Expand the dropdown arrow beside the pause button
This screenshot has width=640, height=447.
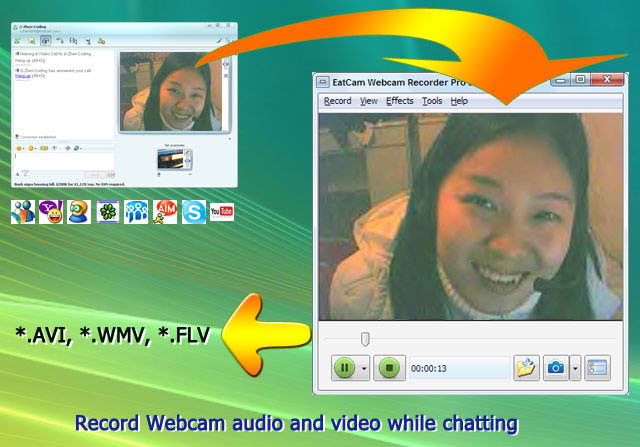click(x=364, y=368)
